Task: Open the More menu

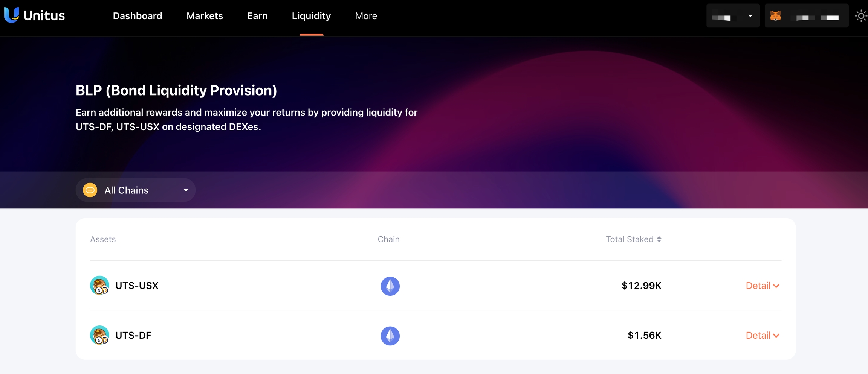Action: coord(366,16)
